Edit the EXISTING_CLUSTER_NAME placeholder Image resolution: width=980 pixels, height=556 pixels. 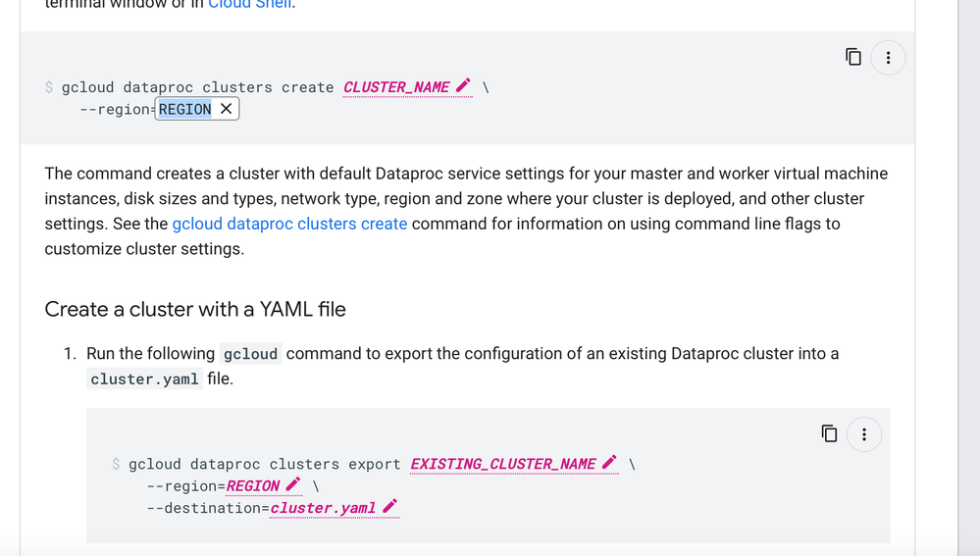tap(609, 462)
